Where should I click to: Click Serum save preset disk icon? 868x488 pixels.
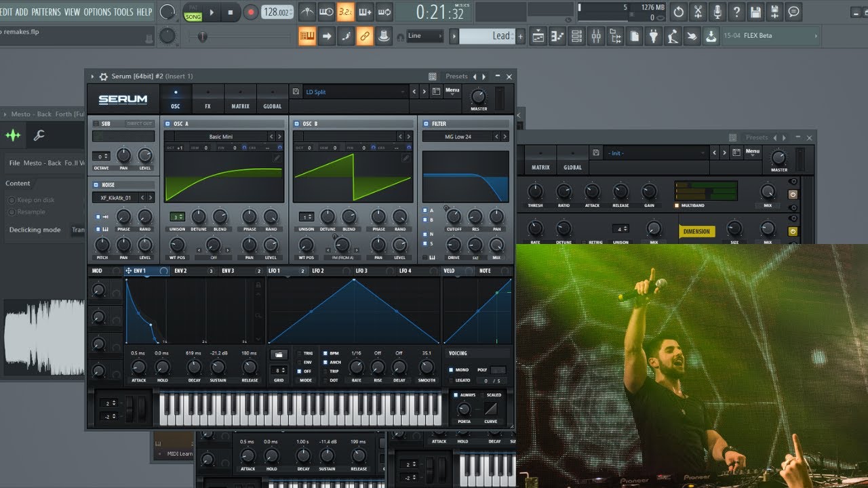click(x=296, y=91)
